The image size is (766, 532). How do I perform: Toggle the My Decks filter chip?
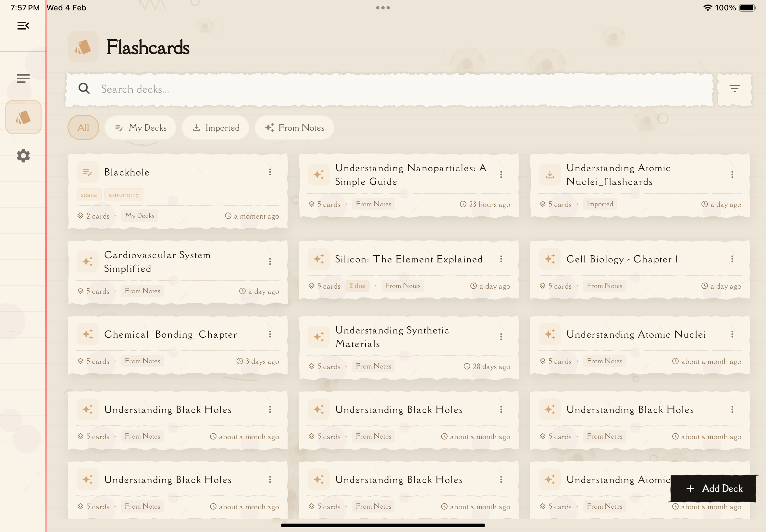(141, 128)
